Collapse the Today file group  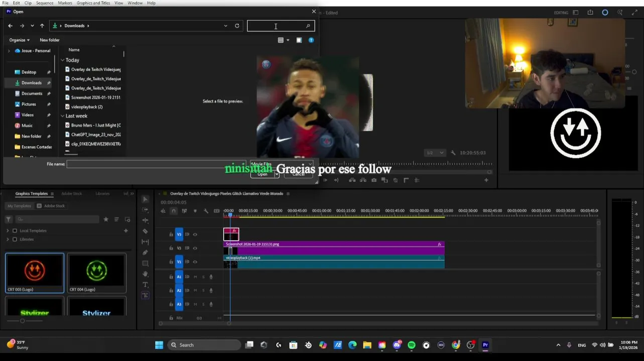[x=63, y=60]
